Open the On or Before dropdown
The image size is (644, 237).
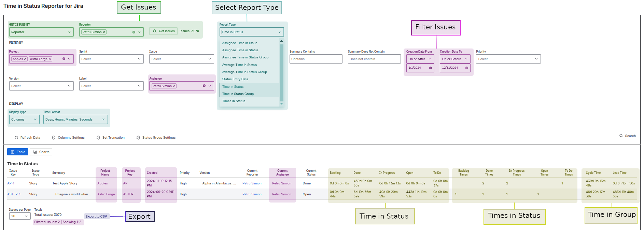pos(455,59)
